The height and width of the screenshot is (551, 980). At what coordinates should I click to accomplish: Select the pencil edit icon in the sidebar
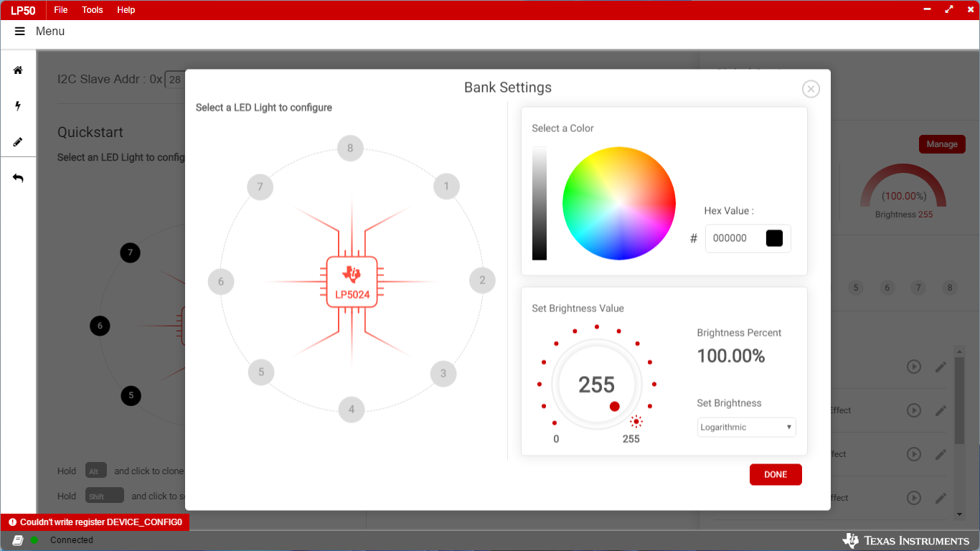coord(18,142)
